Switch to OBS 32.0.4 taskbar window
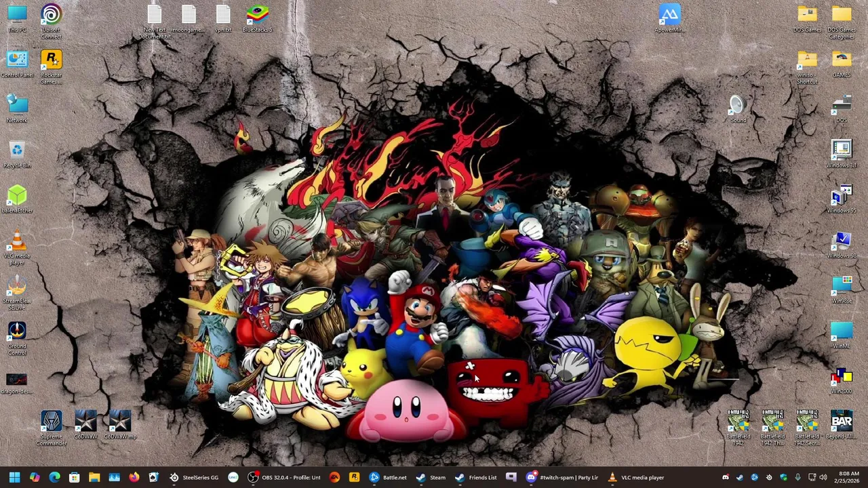 click(283, 477)
